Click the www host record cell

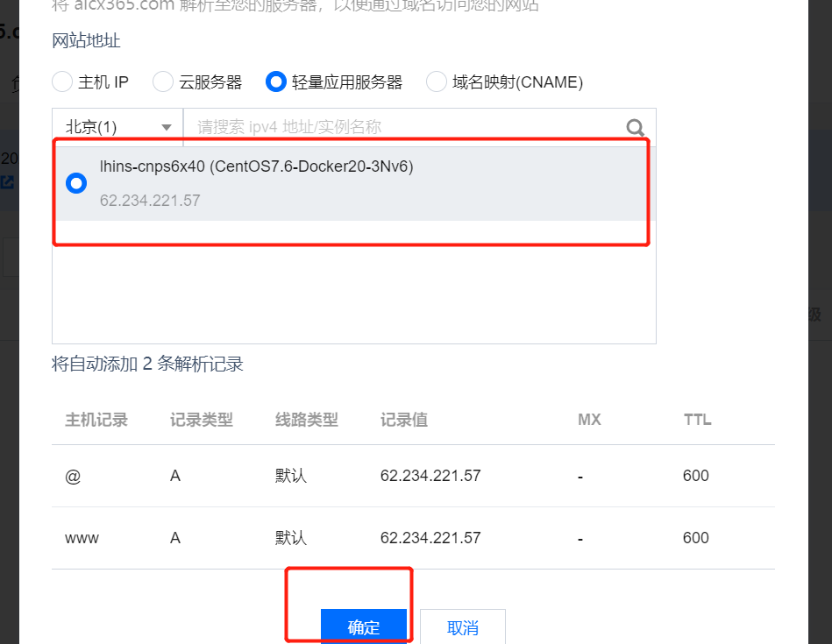point(82,538)
